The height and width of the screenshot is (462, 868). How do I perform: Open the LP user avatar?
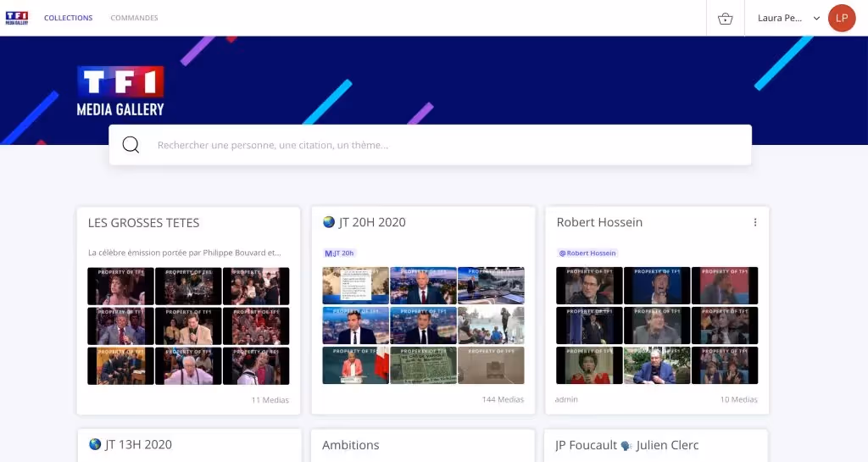842,18
